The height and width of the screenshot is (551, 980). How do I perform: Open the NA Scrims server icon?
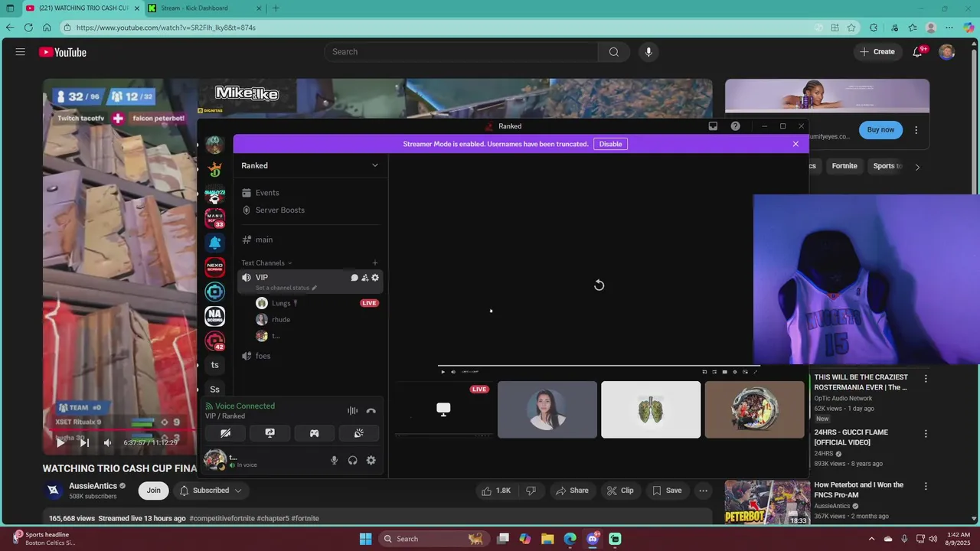(214, 316)
